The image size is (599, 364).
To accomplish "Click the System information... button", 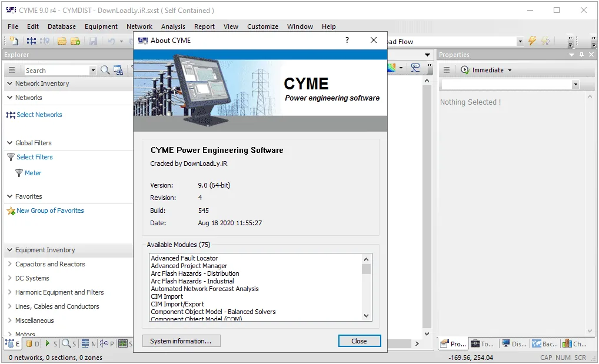I will pos(181,341).
